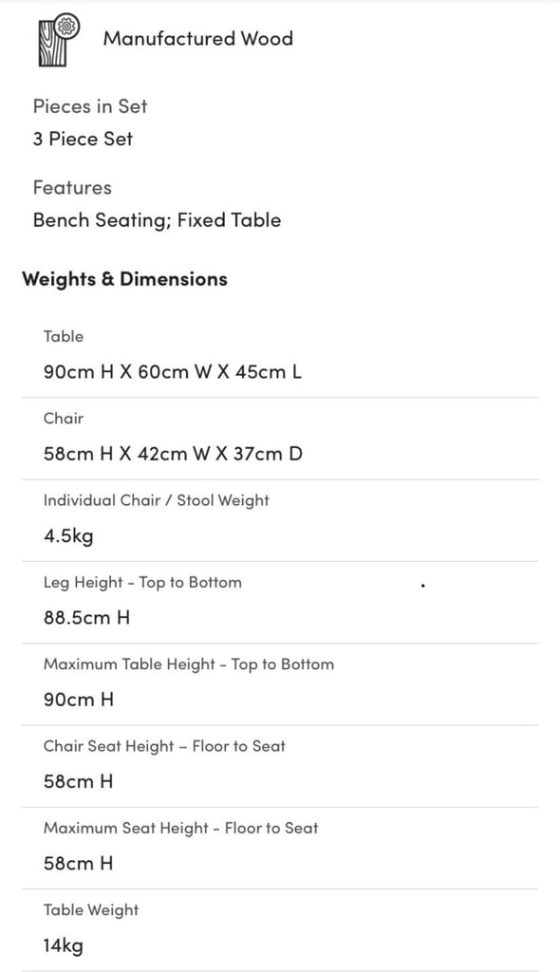
Task: Click the Weights & Dimensions heading
Action: point(124,279)
